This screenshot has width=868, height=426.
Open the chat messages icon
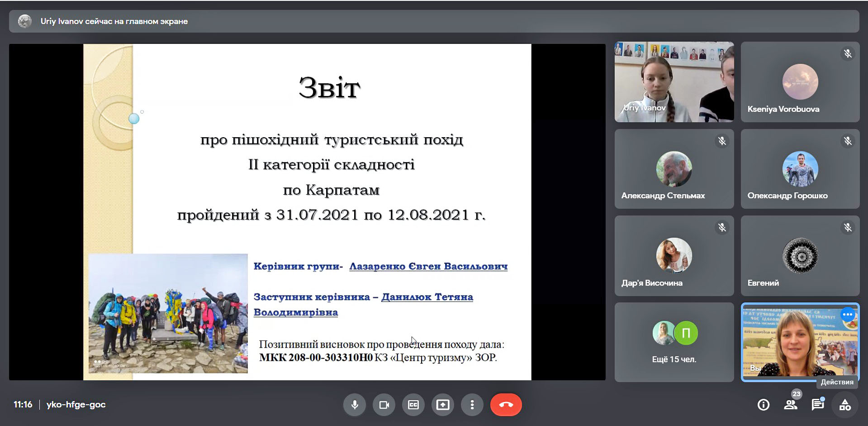(x=818, y=405)
